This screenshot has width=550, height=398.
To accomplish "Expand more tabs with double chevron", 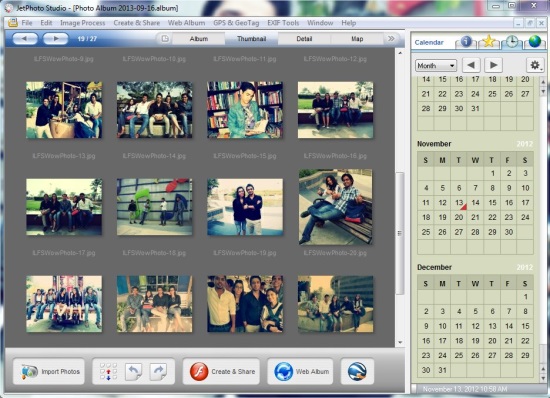I will coord(391,39).
